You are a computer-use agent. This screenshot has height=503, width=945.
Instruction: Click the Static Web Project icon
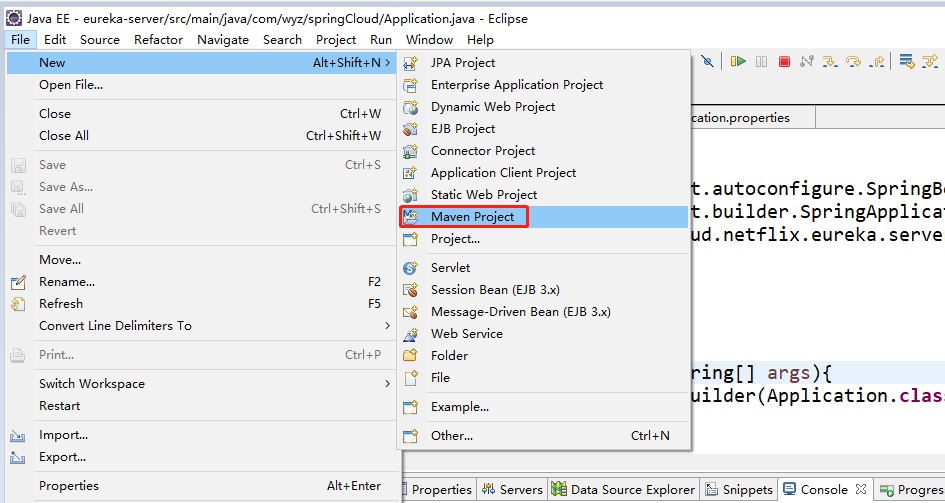click(410, 195)
